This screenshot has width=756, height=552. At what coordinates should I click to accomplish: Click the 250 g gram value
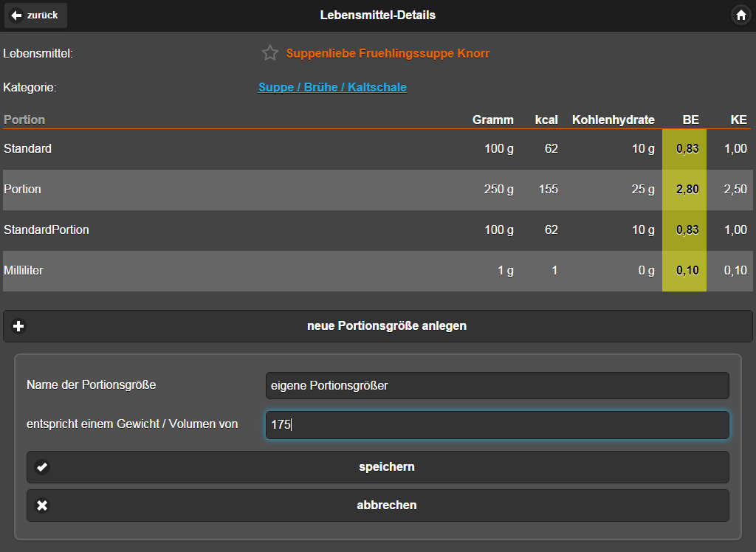[x=498, y=189]
